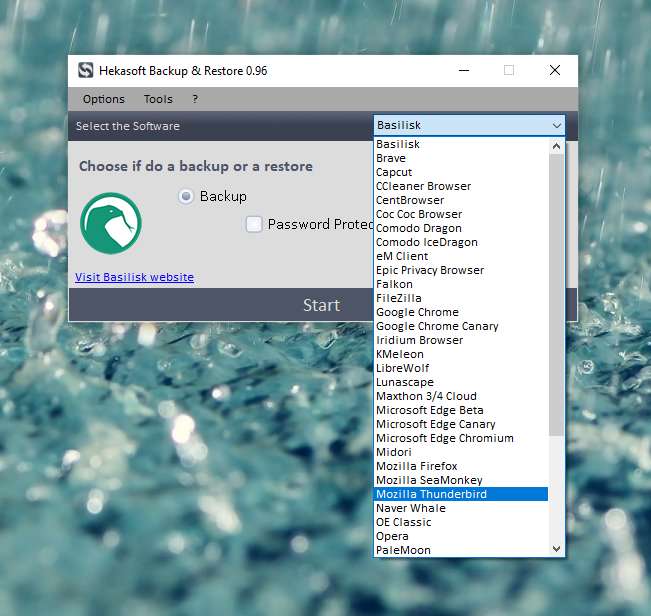Select Lunascape entry

[461, 382]
